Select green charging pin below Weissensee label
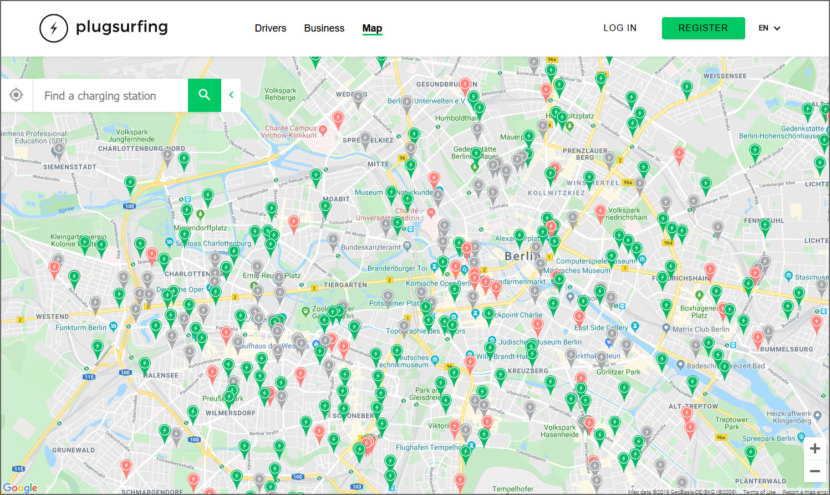The height and width of the screenshot is (495, 830). pyautogui.click(x=687, y=88)
